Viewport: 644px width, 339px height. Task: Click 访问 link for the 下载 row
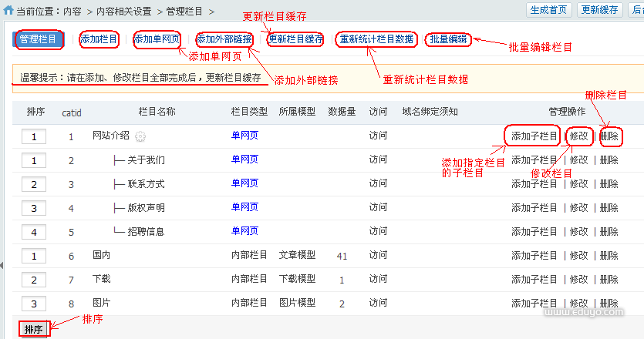pyautogui.click(x=378, y=280)
